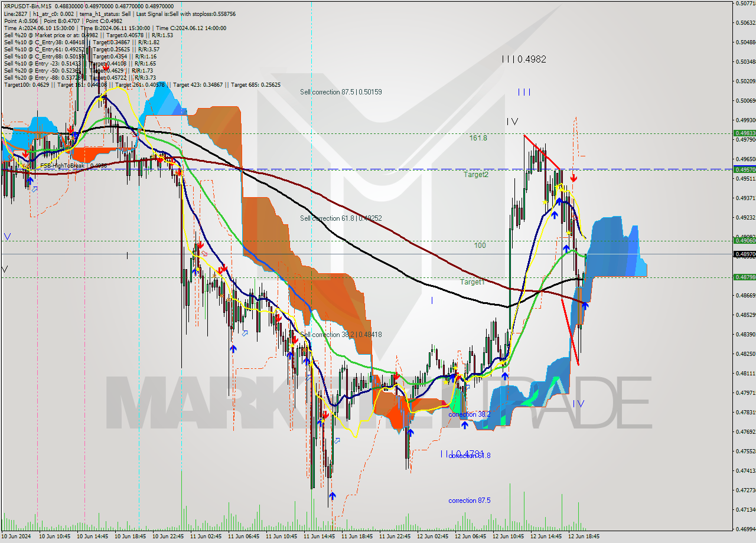756x543 pixels.
Task: Click the 0.4769 price axis label
Action: (x=745, y=431)
